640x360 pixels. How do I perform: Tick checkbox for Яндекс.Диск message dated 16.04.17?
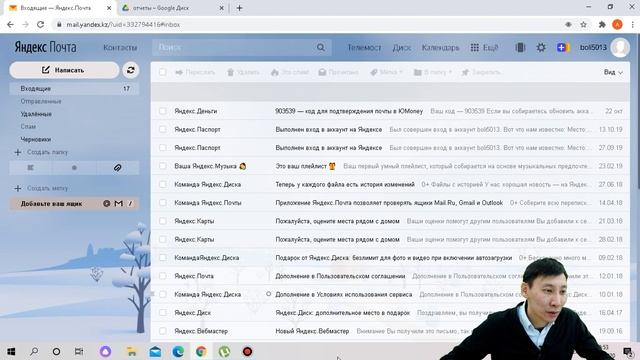(162, 313)
